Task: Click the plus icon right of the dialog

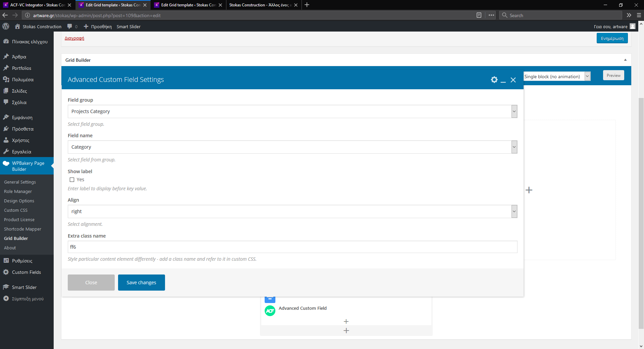Action: [529, 190]
